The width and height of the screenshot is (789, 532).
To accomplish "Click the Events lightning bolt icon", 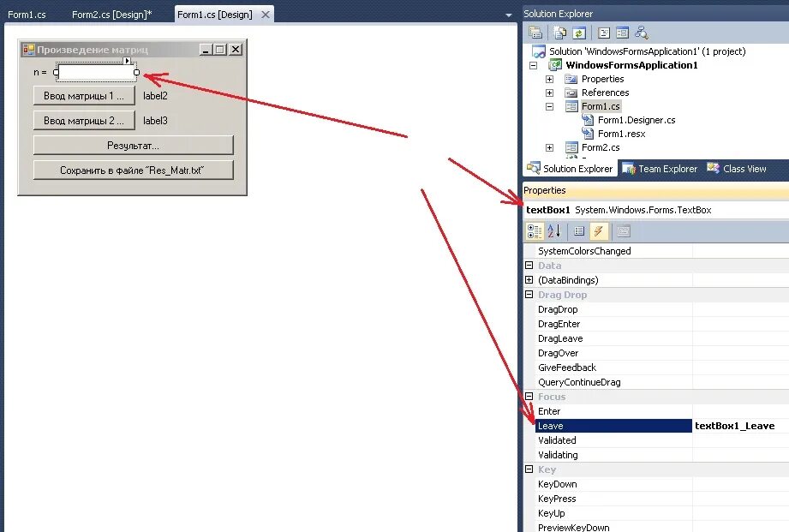I will 598,231.
